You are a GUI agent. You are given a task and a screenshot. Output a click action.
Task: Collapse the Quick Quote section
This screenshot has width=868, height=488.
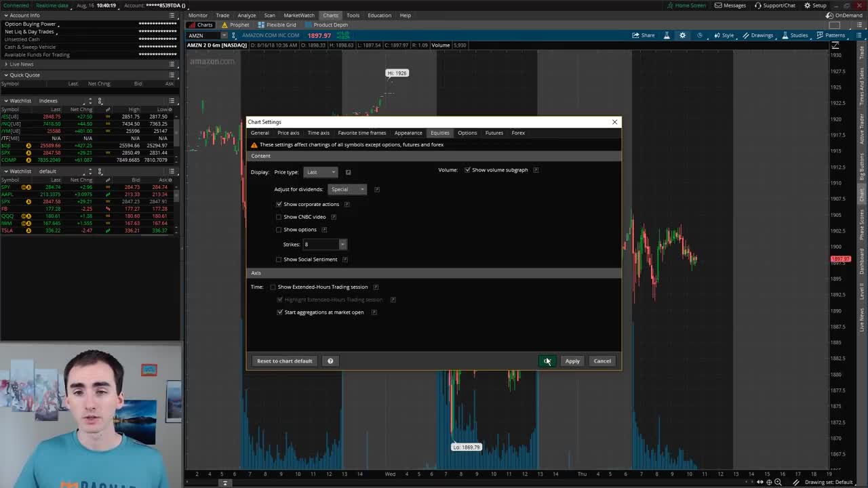[6, 75]
